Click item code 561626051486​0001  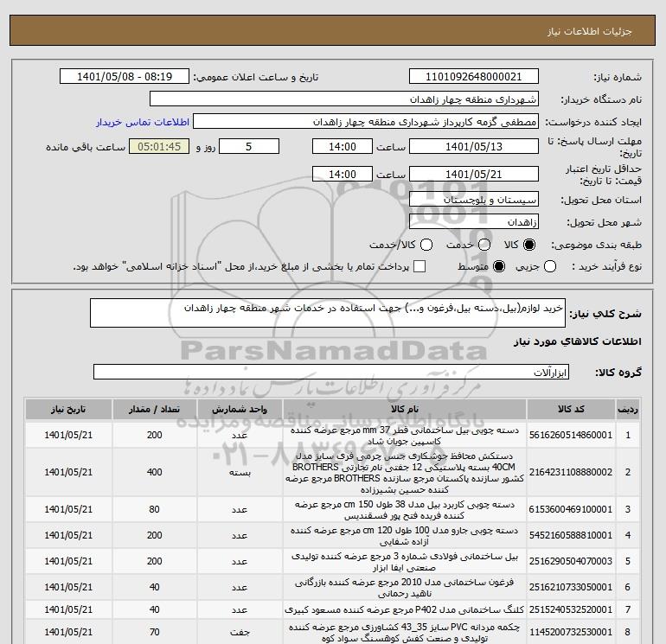click(x=571, y=436)
